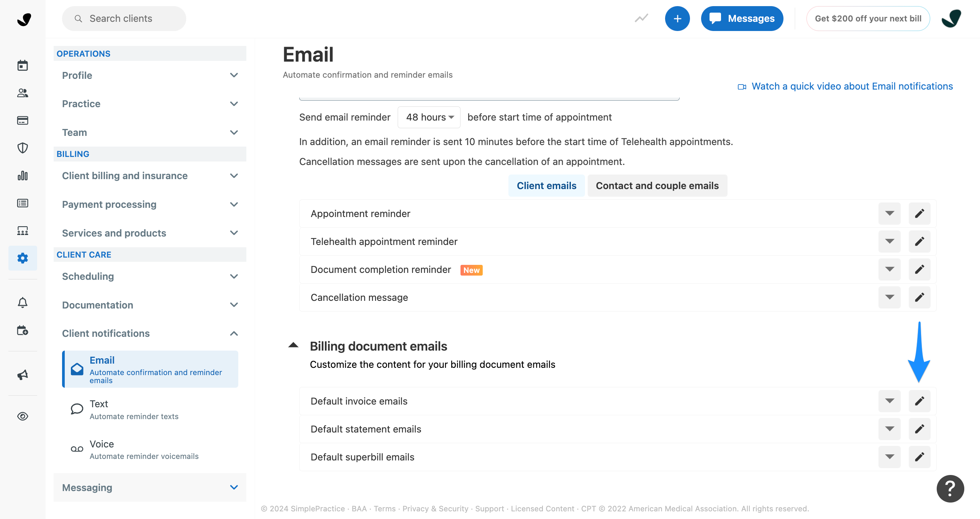Expand the Documentation menu
980x519 pixels.
(150, 305)
